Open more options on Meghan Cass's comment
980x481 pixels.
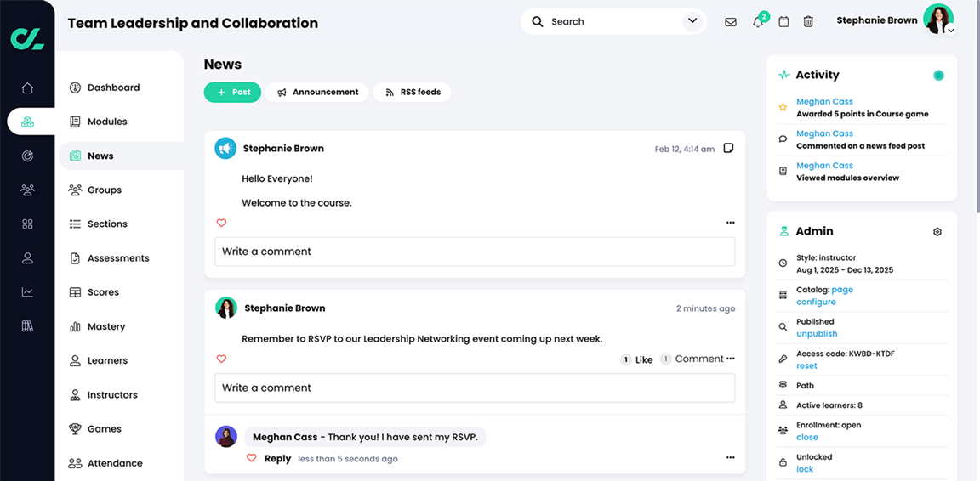tap(730, 457)
